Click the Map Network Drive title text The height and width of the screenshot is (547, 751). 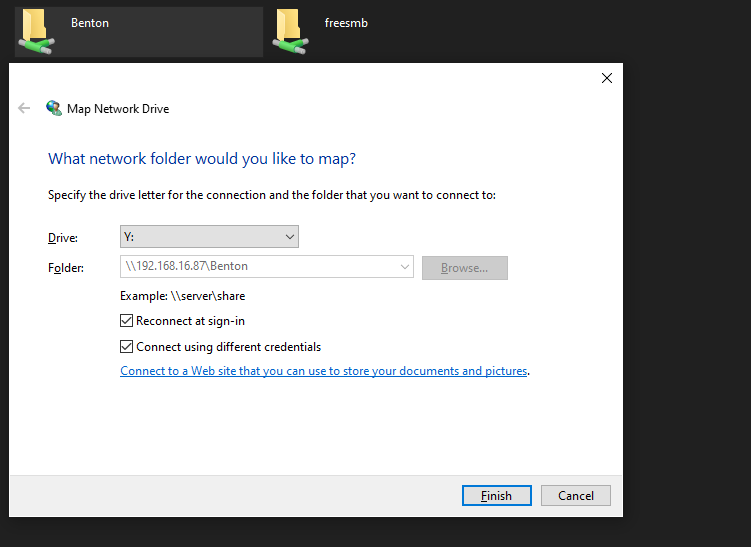pos(118,109)
